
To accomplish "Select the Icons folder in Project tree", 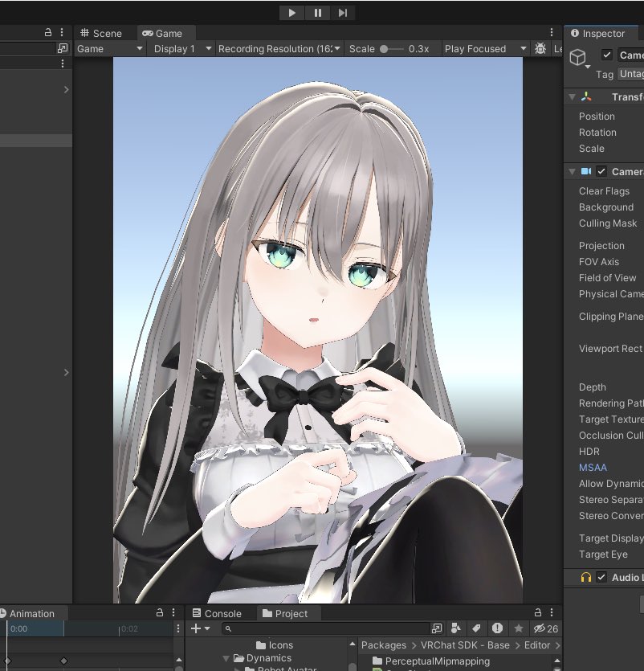I will (x=274, y=645).
